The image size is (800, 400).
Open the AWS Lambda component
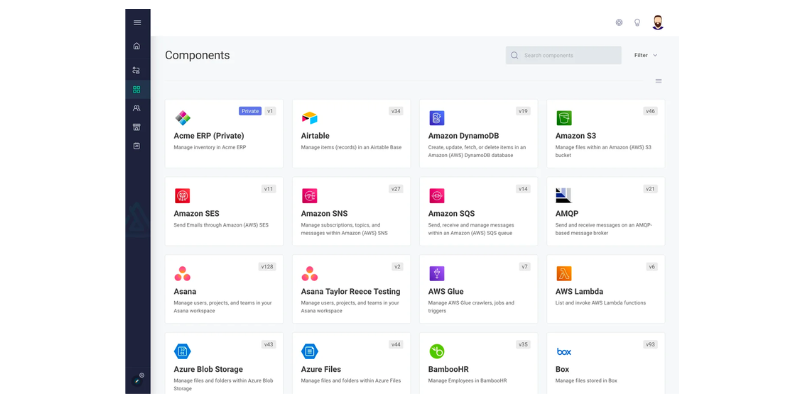click(x=605, y=290)
